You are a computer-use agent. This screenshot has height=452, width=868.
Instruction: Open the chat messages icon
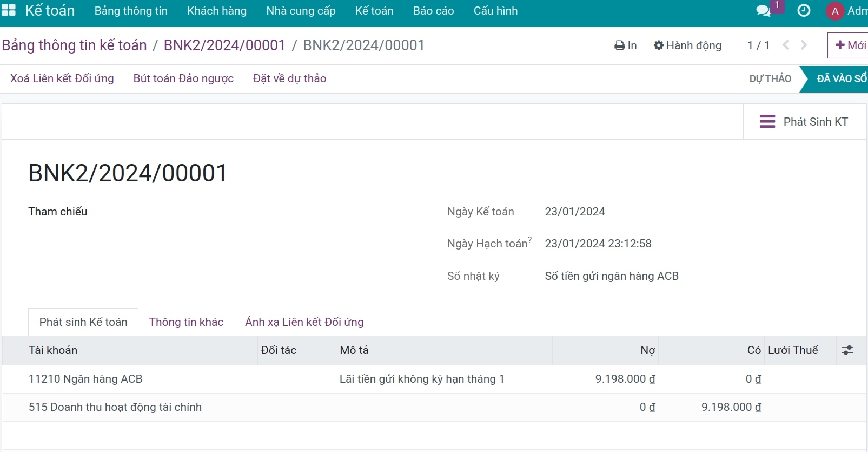(x=763, y=11)
